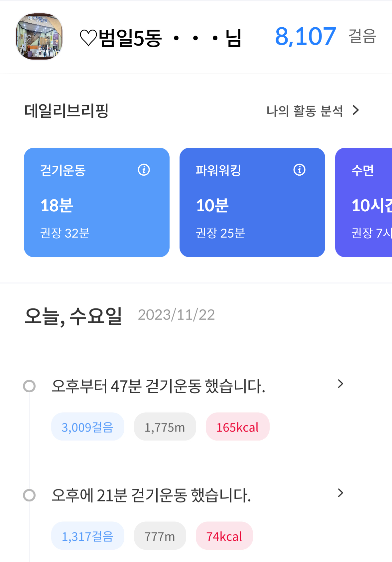Open 나의 활동 분석 link
The width and height of the screenshot is (392, 562).
(304, 111)
